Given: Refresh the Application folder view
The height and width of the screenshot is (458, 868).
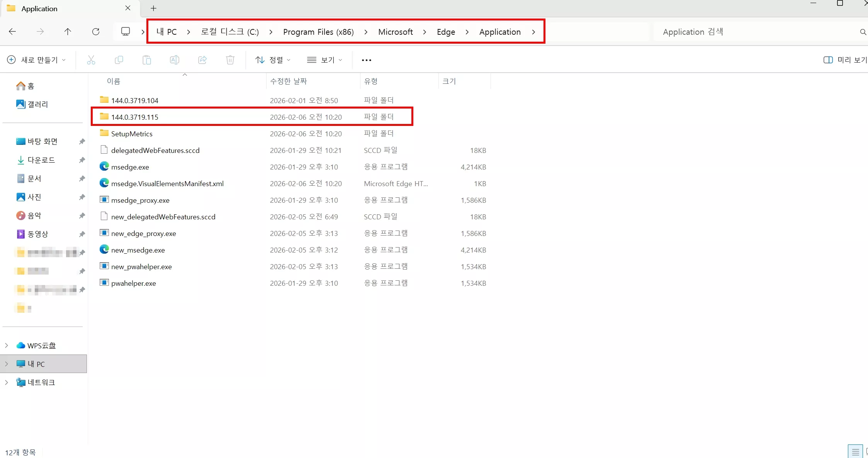Looking at the screenshot, I should click(x=96, y=32).
